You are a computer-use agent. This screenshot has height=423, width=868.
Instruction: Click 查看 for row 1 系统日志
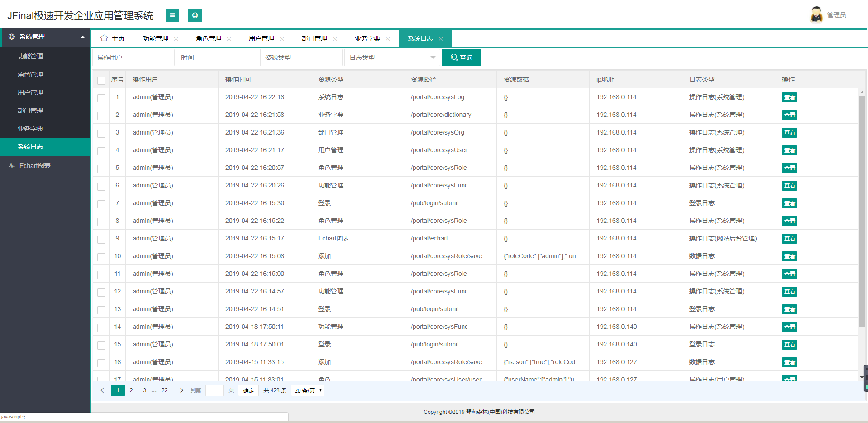click(x=789, y=97)
